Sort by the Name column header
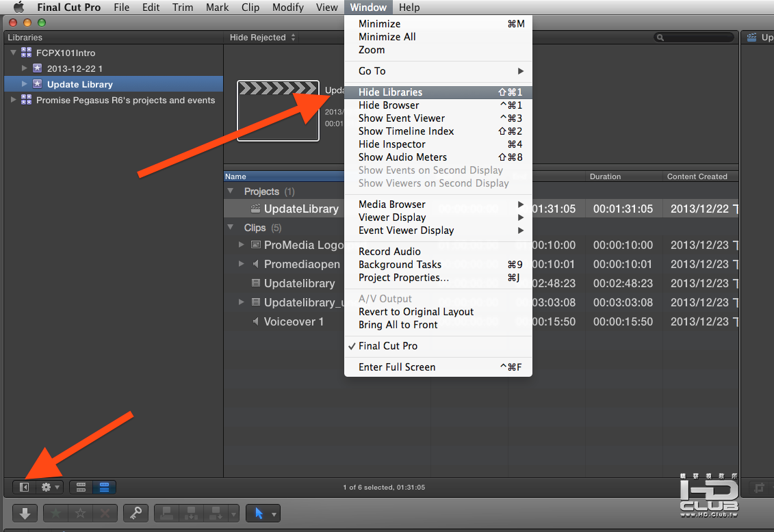 (284, 176)
